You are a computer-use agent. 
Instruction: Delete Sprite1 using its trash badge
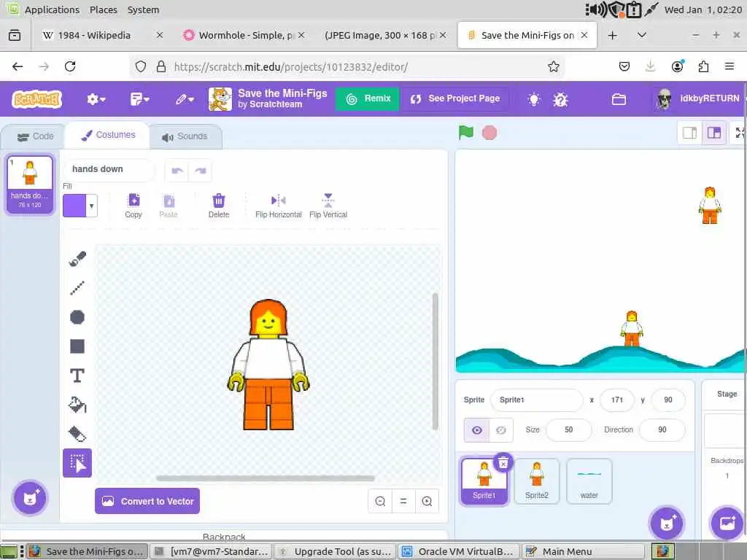point(503,462)
